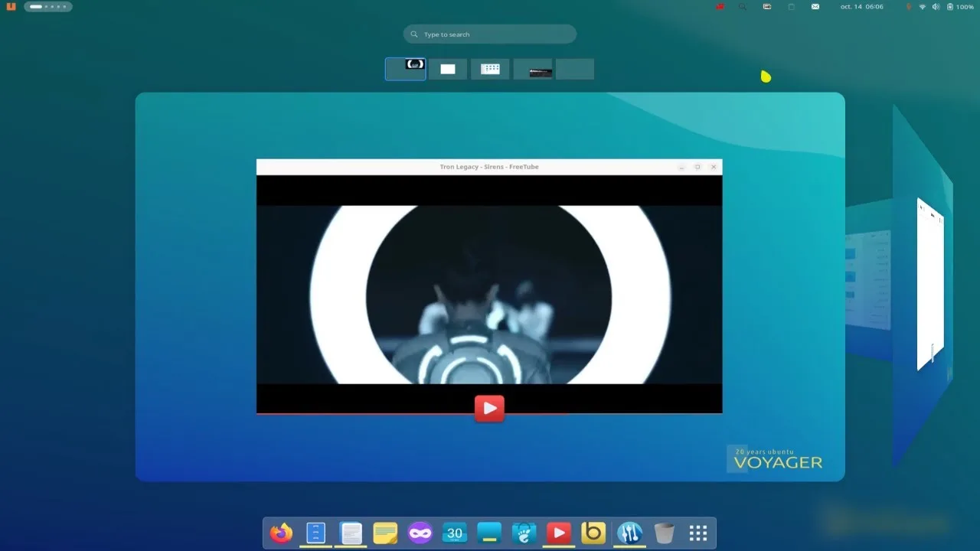The height and width of the screenshot is (551, 980).
Task: Open the clipboard tray indicator
Action: click(x=792, y=6)
